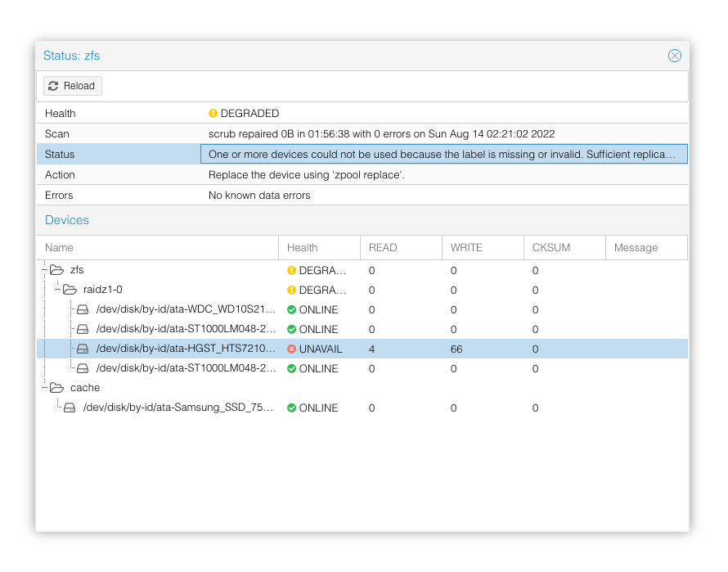Click the raidz1-0 folder icon
Image resolution: width=728 pixels, height=572 pixels.
(x=70, y=290)
